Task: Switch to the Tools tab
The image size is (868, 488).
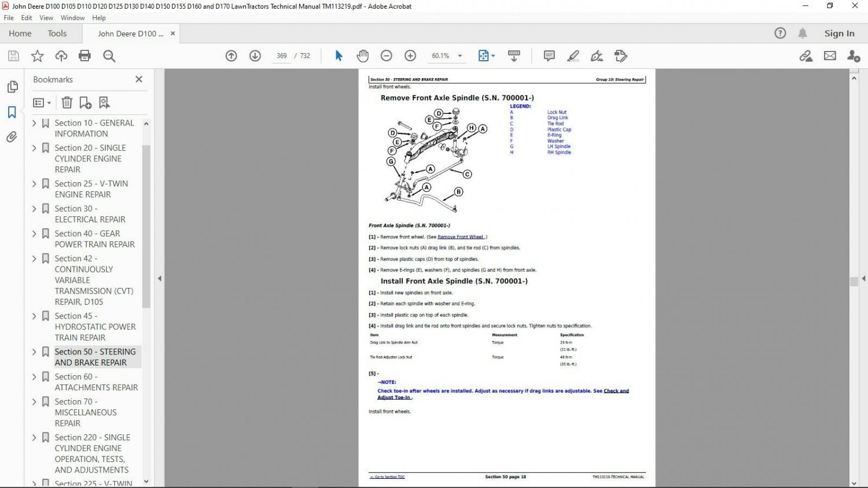Action: click(x=57, y=33)
